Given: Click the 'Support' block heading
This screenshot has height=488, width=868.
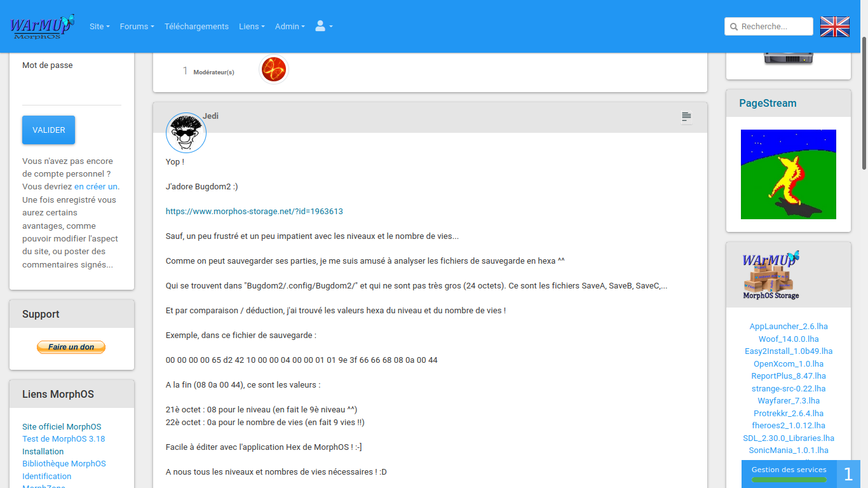Looking at the screenshot, I should coord(41,314).
